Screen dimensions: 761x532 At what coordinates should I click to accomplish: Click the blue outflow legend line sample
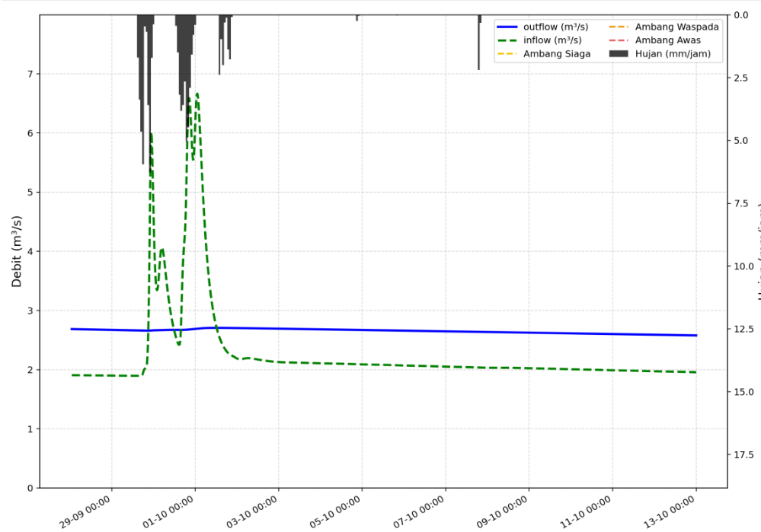[x=508, y=27]
